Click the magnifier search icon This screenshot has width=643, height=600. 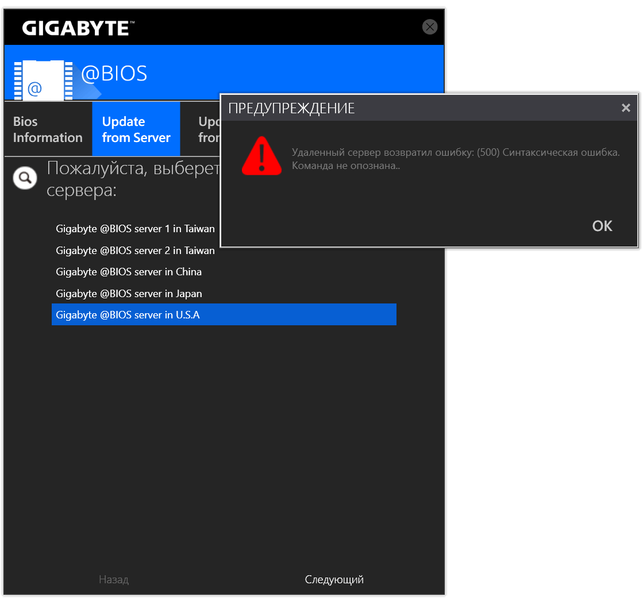25,178
